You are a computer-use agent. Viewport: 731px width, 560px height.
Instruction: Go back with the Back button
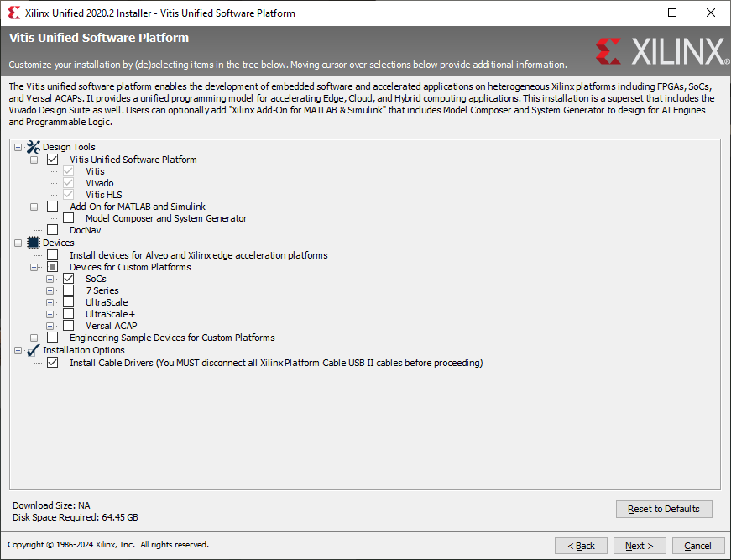point(581,546)
